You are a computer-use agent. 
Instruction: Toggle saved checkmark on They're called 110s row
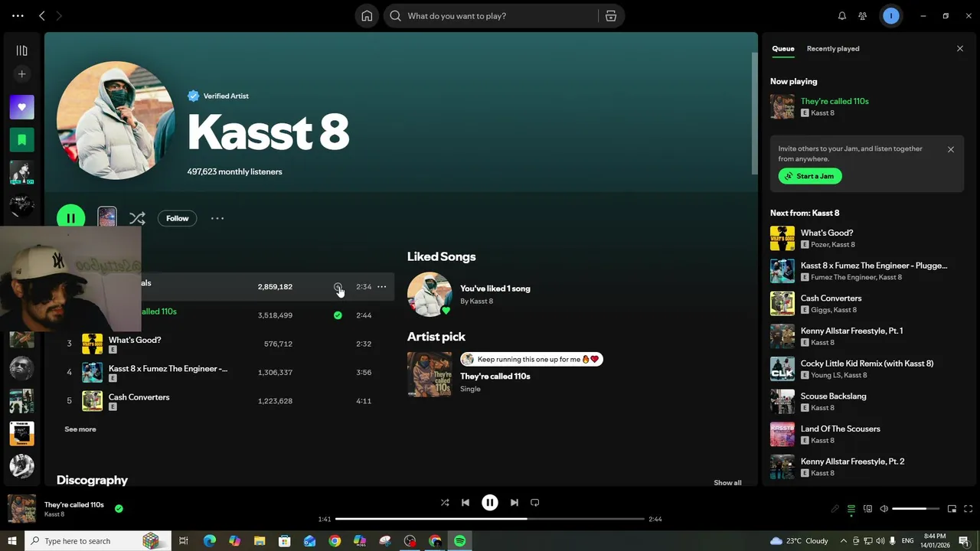click(x=338, y=315)
